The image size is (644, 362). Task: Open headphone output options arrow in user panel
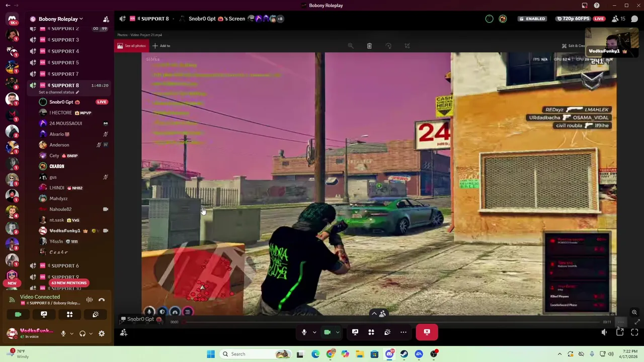pos(91,333)
